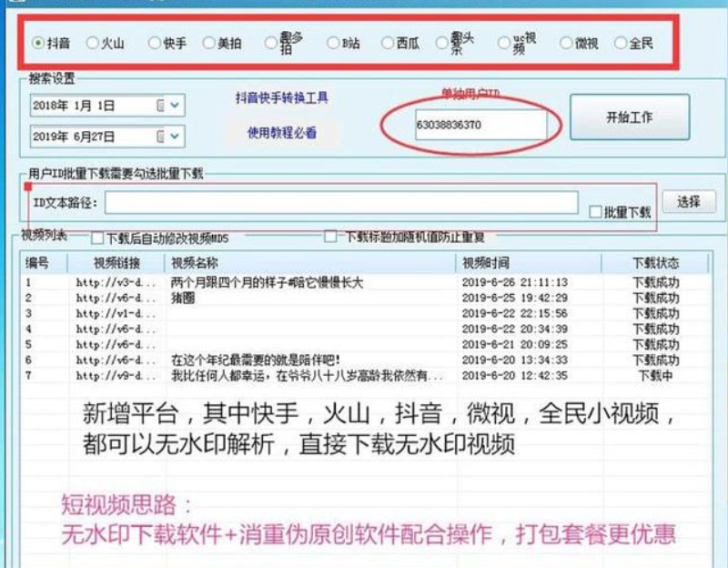
Task: Click the 下载状态 column header
Action: coord(655,263)
